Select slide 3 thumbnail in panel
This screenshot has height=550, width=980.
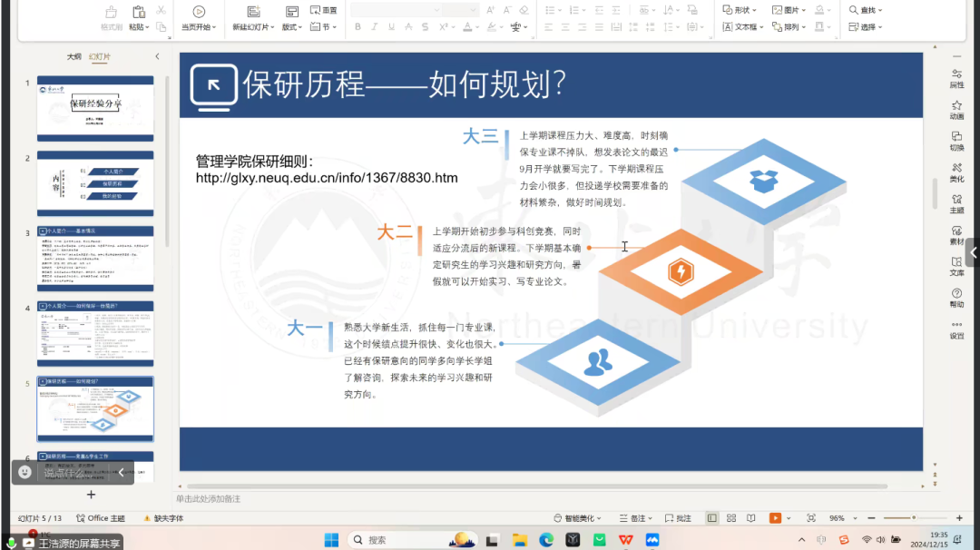pyautogui.click(x=95, y=259)
